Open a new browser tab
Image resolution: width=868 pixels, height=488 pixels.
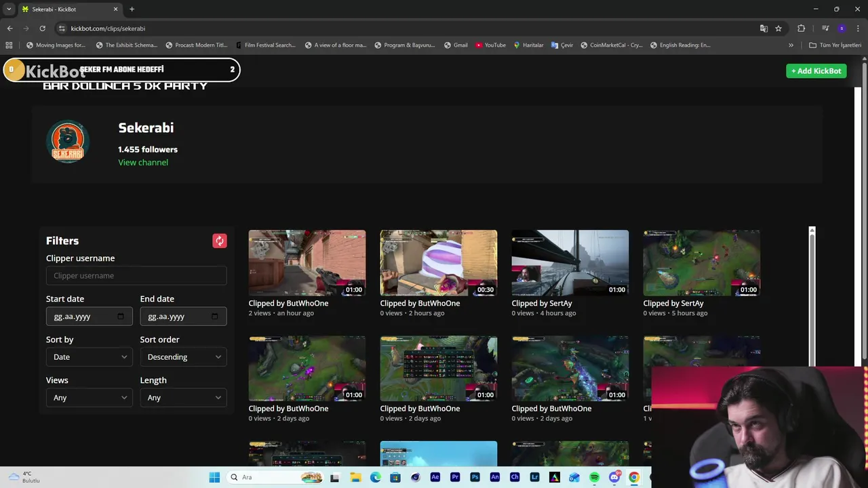pos(132,9)
